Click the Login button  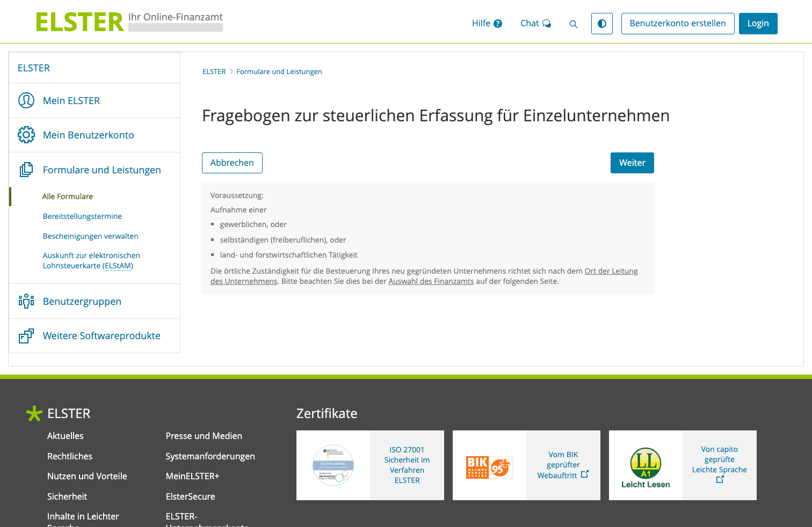pyautogui.click(x=758, y=24)
